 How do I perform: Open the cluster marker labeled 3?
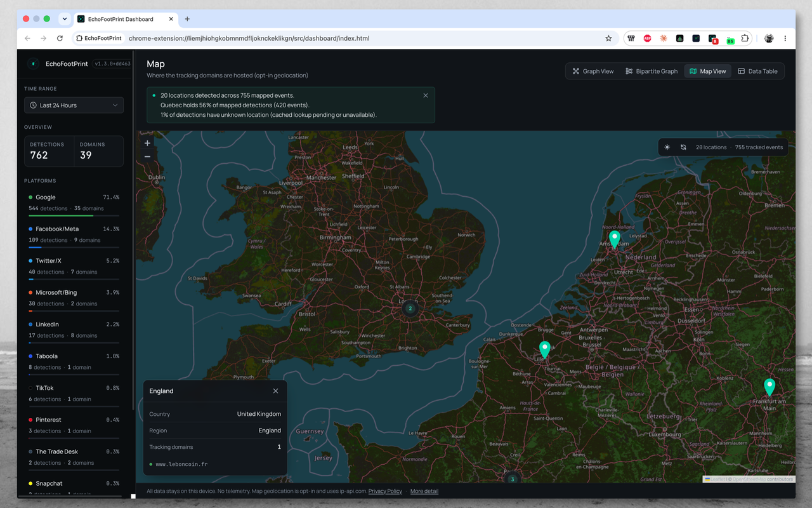click(513, 478)
